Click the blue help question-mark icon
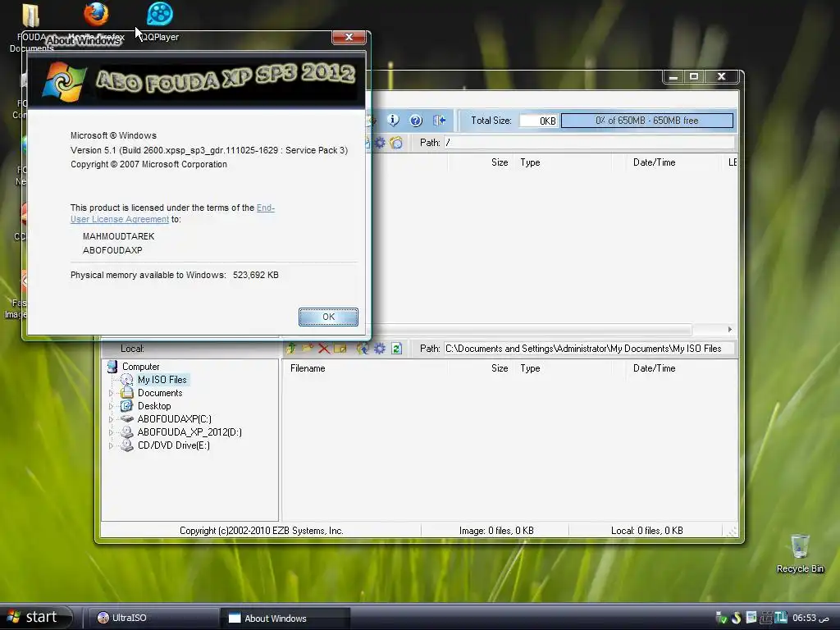The height and width of the screenshot is (630, 840). (x=416, y=121)
